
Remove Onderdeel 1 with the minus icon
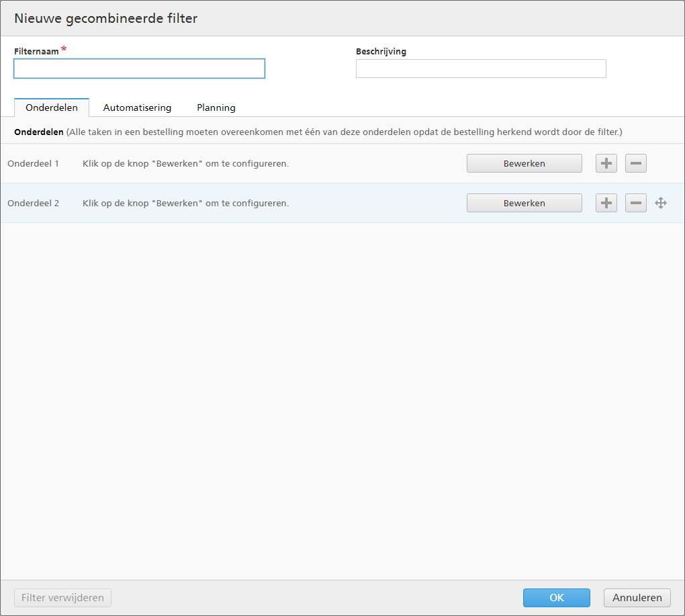tap(635, 163)
